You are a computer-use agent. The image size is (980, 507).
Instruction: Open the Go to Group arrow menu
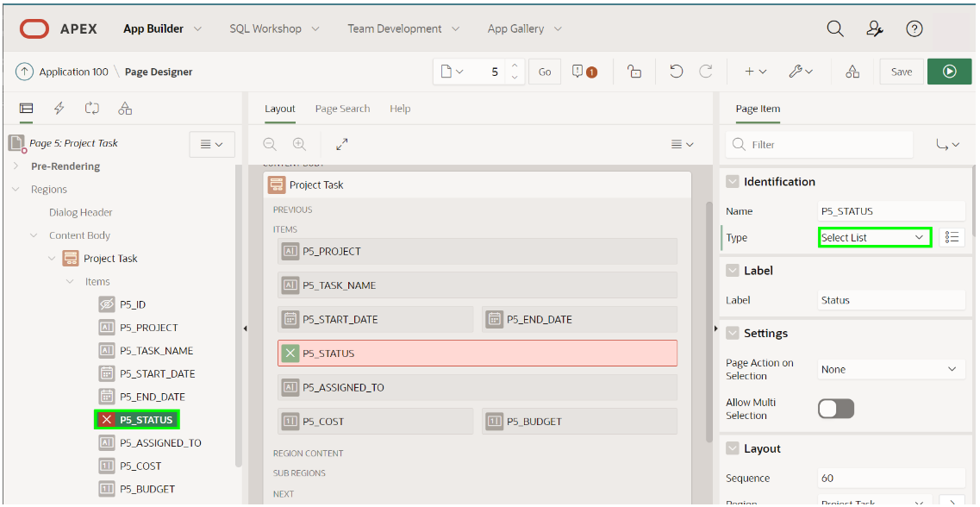pos(947,144)
